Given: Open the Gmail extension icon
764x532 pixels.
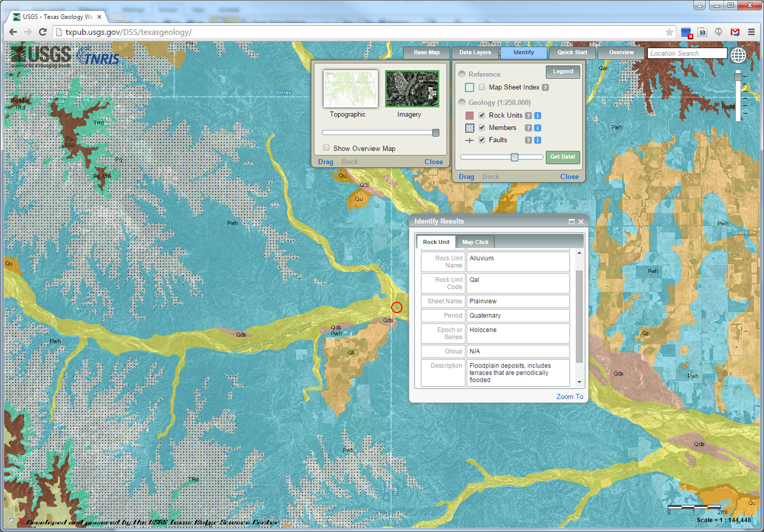Looking at the screenshot, I should click(735, 32).
